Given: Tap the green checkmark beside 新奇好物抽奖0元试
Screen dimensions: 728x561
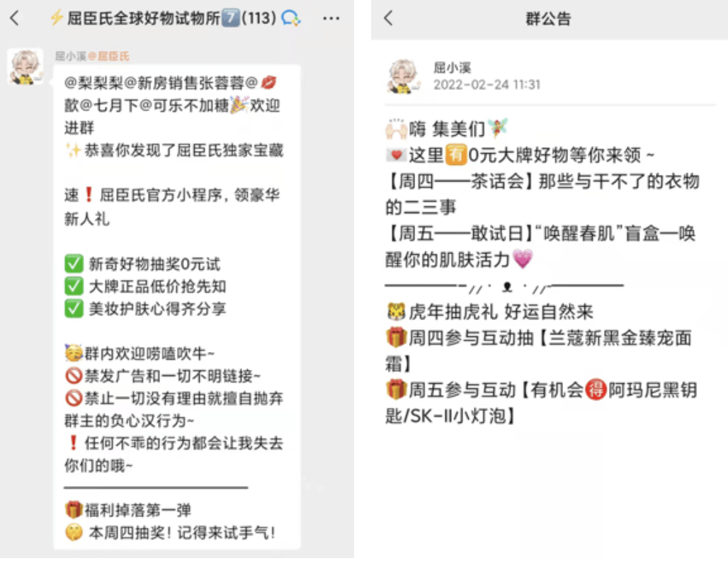Looking at the screenshot, I should pos(74,263).
